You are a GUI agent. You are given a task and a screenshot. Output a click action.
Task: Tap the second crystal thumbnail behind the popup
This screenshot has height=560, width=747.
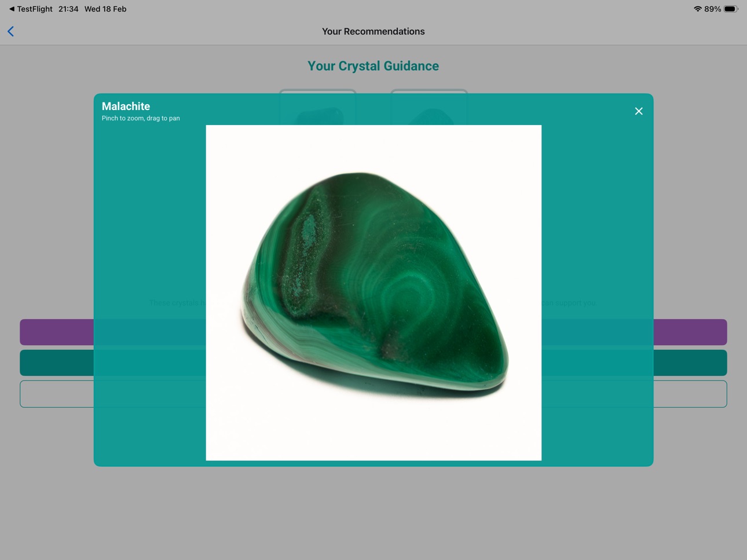tap(429, 108)
